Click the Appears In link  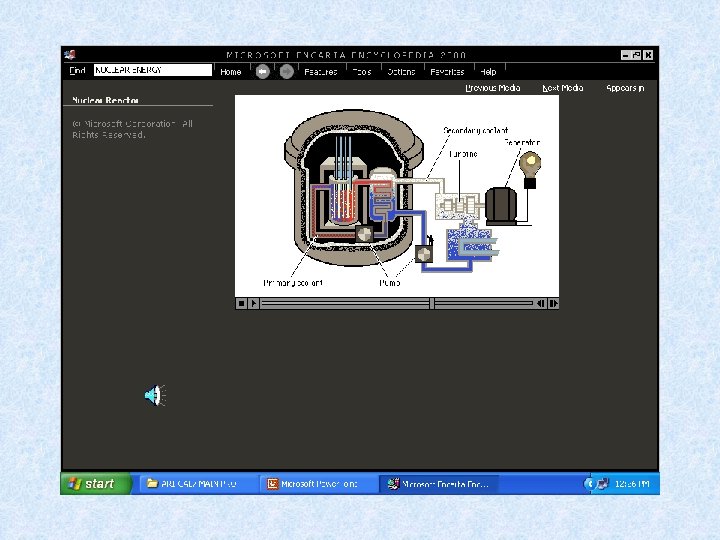[625, 88]
